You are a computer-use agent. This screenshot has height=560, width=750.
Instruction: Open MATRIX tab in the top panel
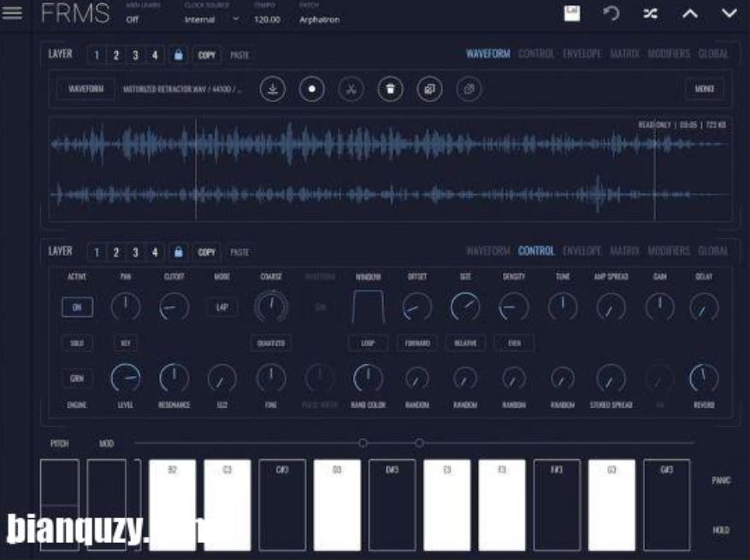(624, 54)
